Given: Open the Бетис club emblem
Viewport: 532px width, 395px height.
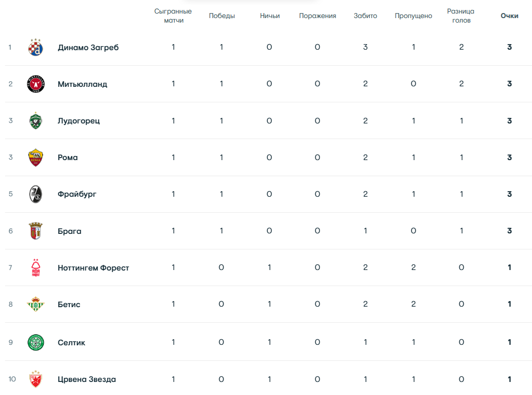Looking at the screenshot, I should tap(36, 304).
